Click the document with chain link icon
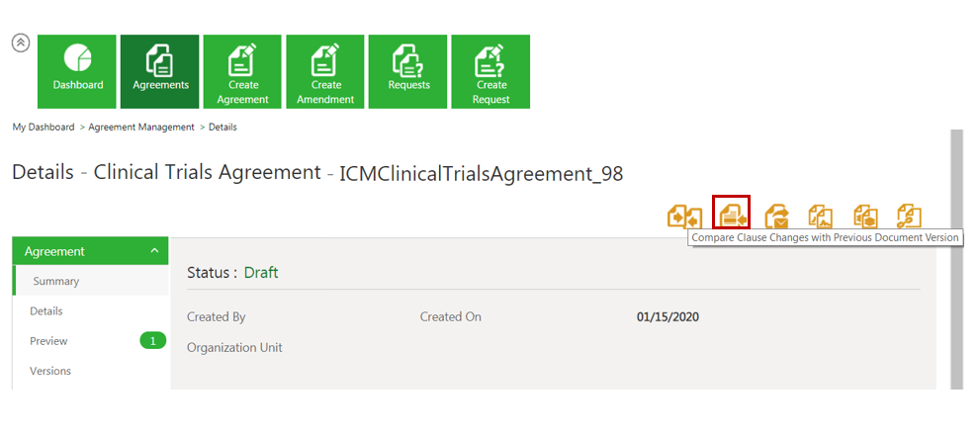 pyautogui.click(x=909, y=216)
